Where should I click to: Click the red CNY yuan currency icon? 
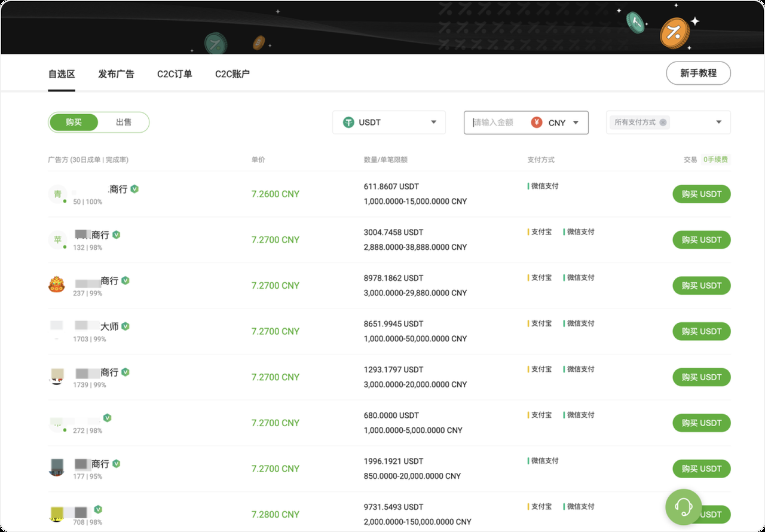(536, 123)
